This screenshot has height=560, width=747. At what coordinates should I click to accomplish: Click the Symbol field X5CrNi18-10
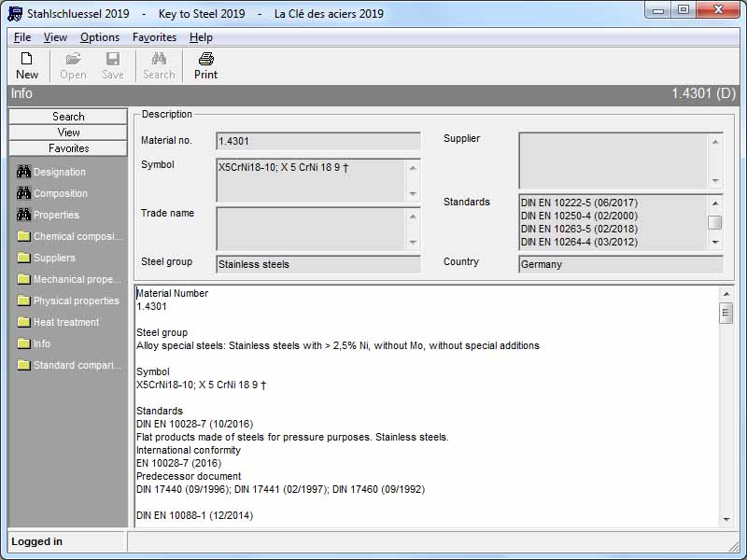318,180
